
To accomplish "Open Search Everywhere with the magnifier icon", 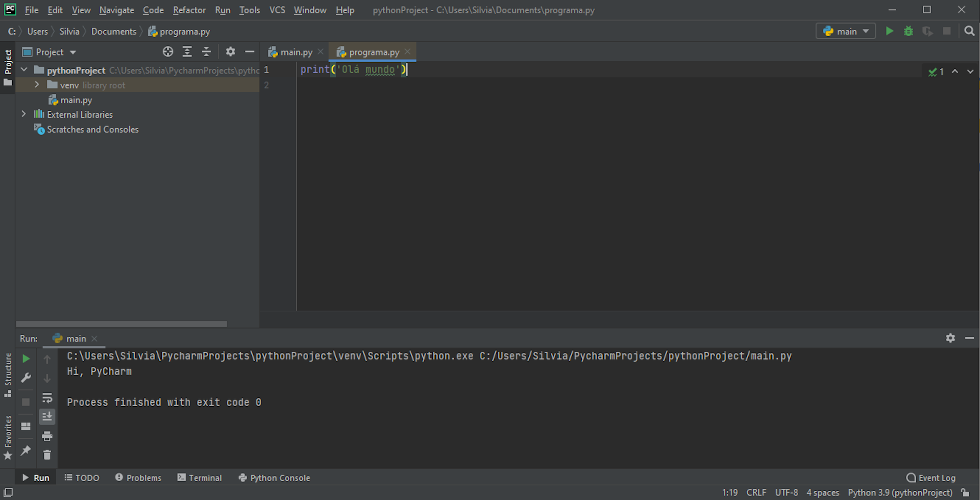I will 969,31.
